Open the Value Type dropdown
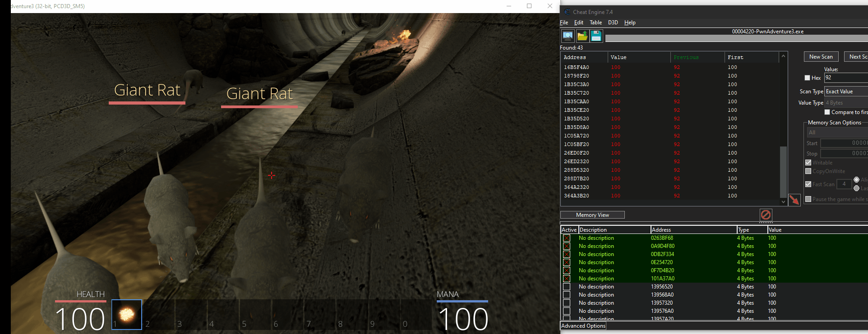This screenshot has height=334, width=868. 846,103
